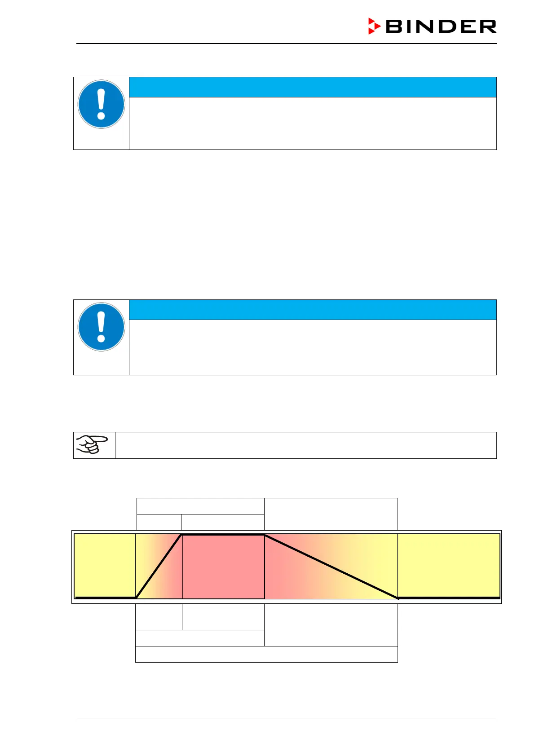Select the solid pink plateau section
Screen dimensions: 535x756
[223, 567]
